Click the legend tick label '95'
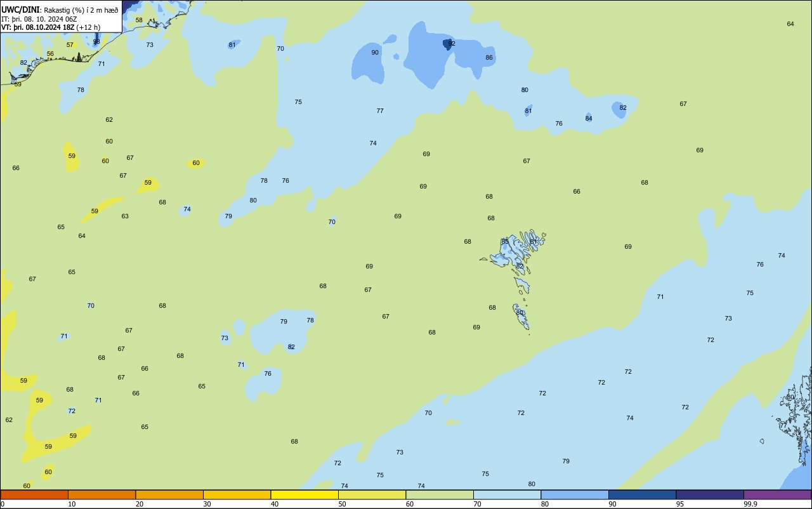 [680, 504]
